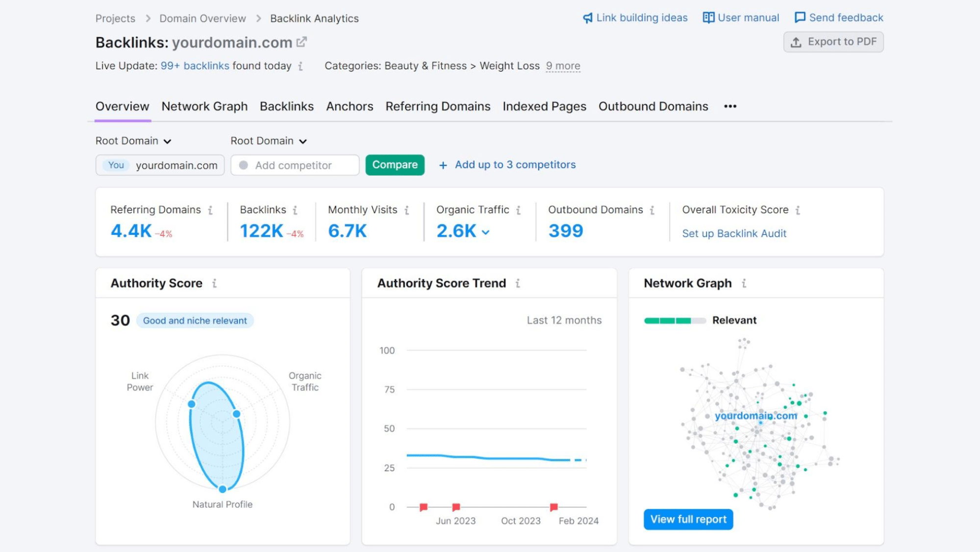Click the book icon for User manual
980x552 pixels.
point(708,18)
